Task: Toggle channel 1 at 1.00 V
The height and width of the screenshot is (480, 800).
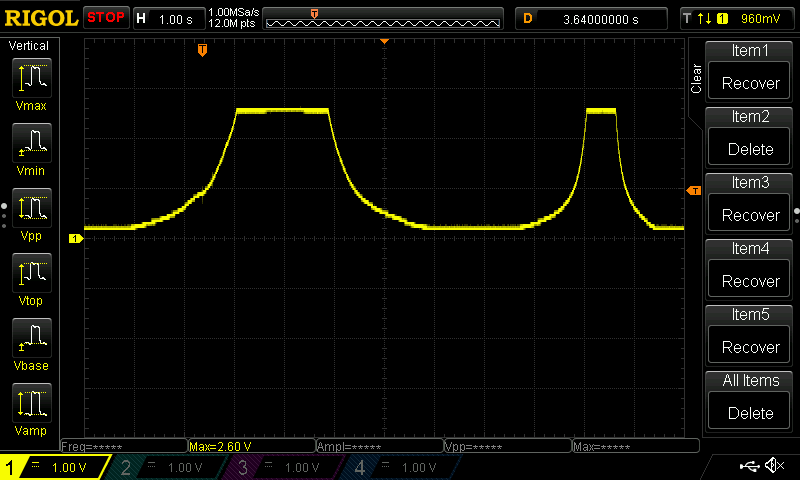Action: [x=55, y=467]
